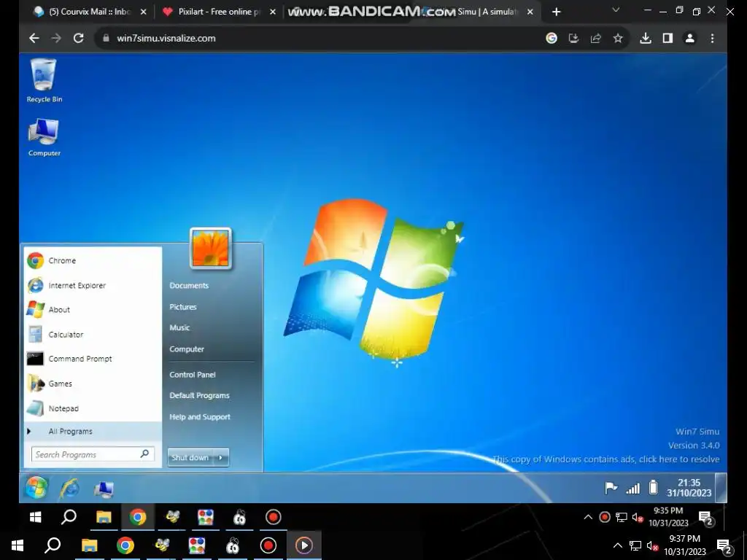Click the muted speaker icon in bottom tray
The width and height of the screenshot is (747, 560).
(x=653, y=545)
